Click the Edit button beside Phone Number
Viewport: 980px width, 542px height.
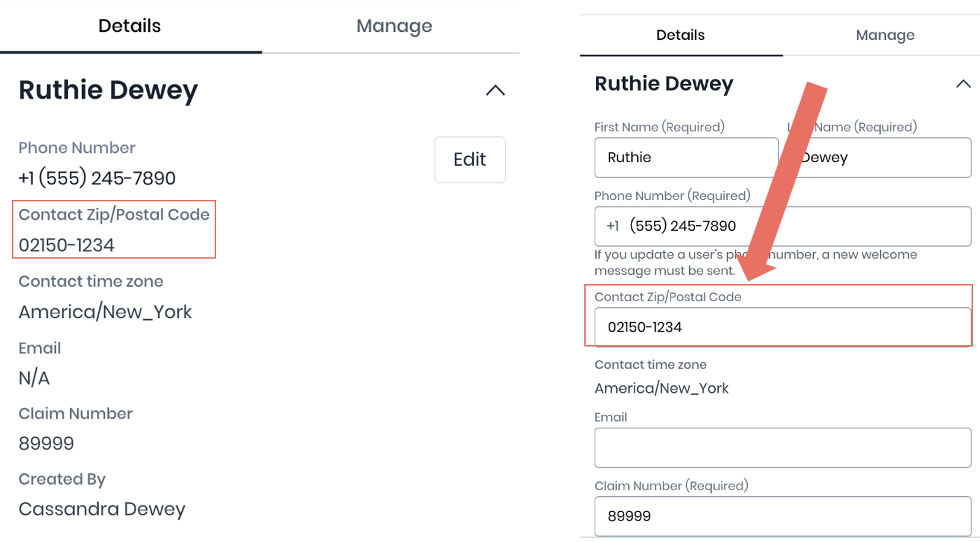[470, 160]
